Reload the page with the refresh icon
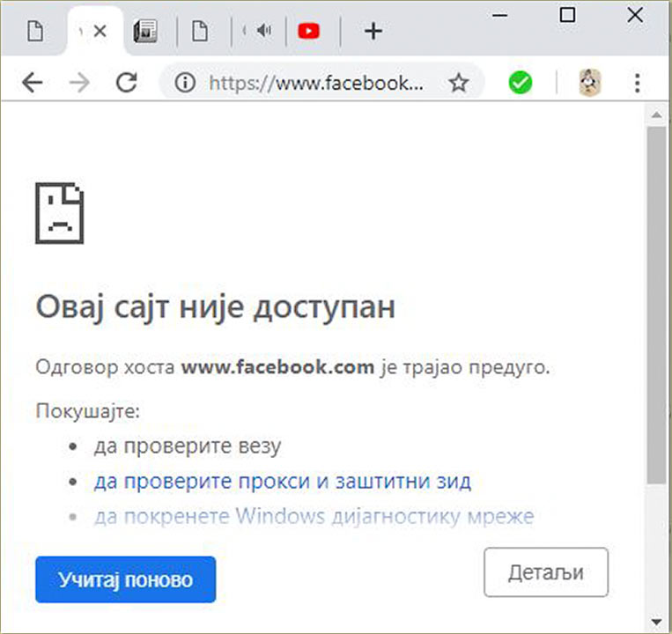 pos(127,83)
